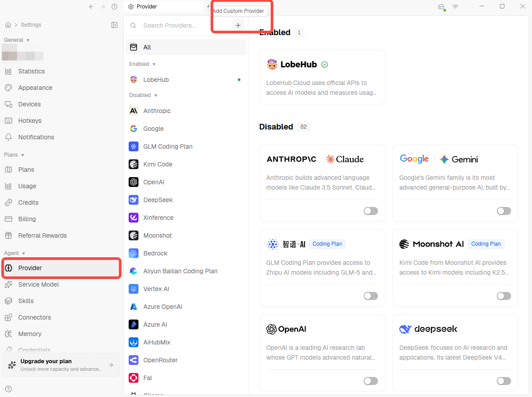Viewport: 532px width, 397px height.
Task: Collapse the General section
Action: pyautogui.click(x=16, y=40)
